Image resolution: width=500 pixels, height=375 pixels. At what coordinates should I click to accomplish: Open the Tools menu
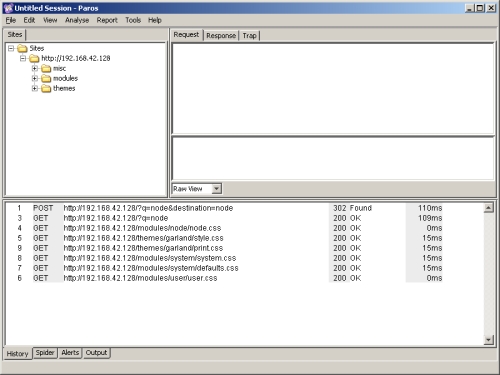coord(133,20)
